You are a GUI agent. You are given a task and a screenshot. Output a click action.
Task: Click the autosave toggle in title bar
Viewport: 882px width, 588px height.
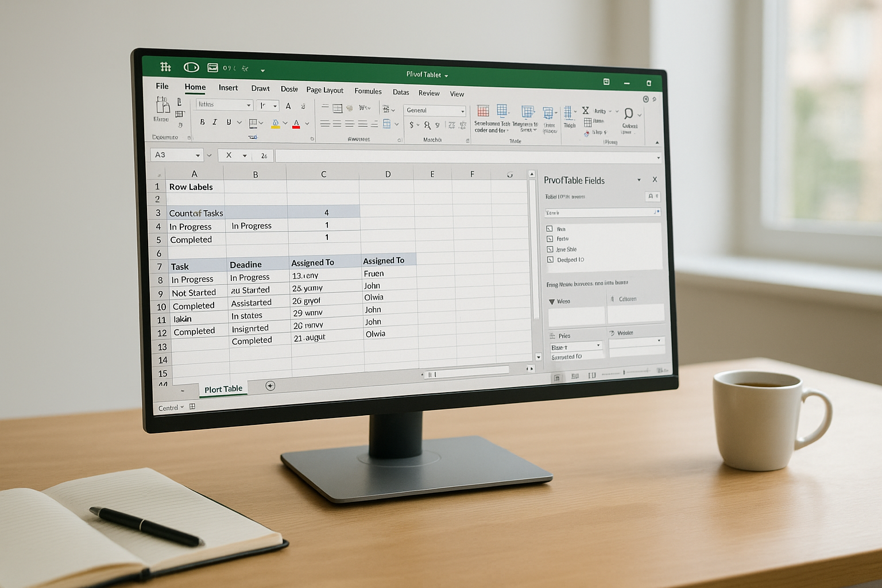pos(191,67)
